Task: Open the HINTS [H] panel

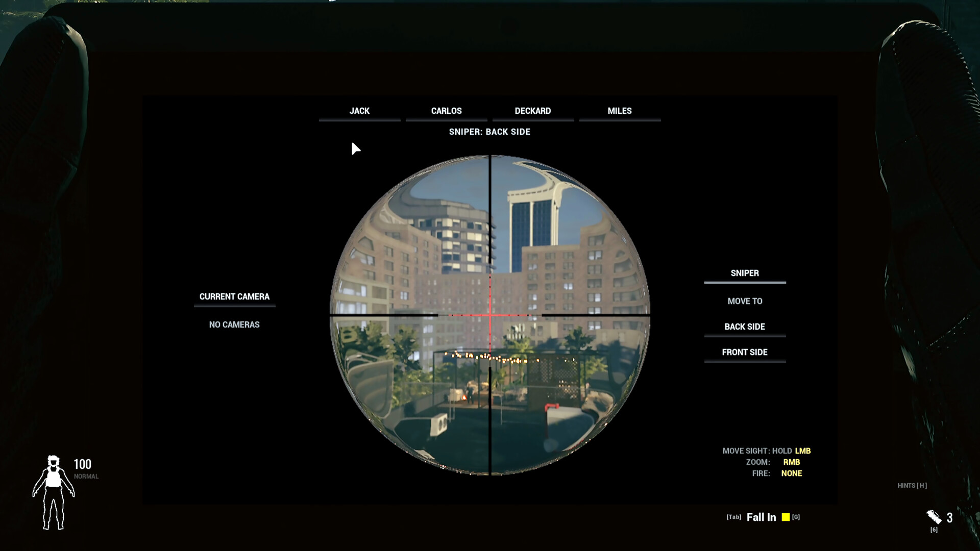Action: 912,486
